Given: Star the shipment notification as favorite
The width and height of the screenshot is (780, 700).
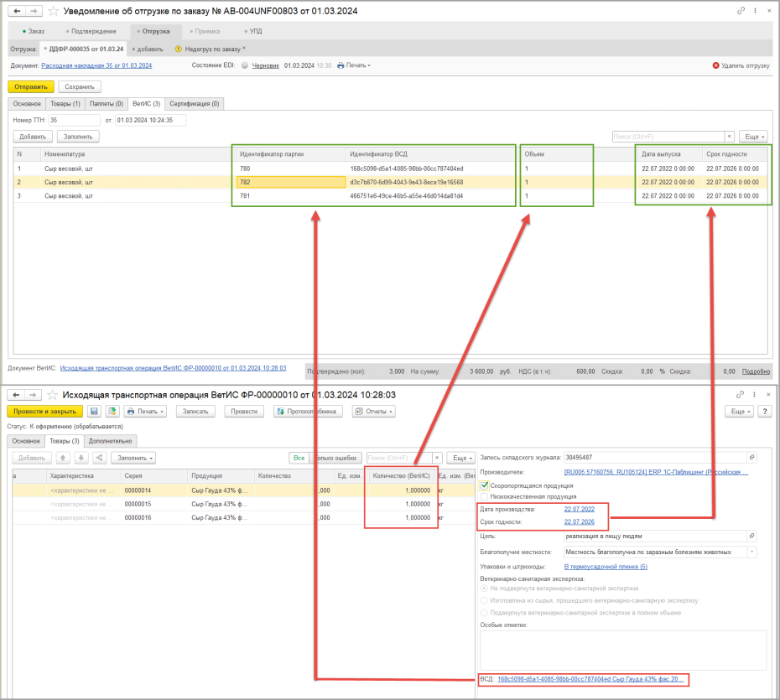Looking at the screenshot, I should pos(53,11).
